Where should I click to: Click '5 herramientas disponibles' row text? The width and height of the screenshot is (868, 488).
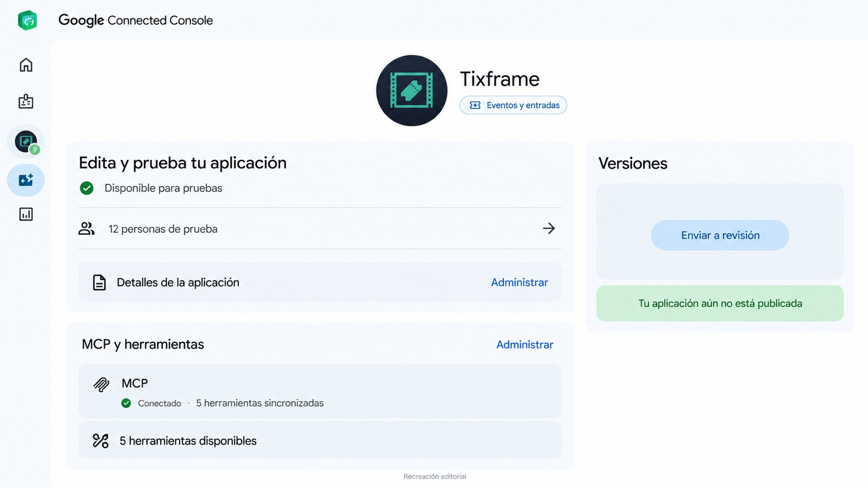[188, 441]
